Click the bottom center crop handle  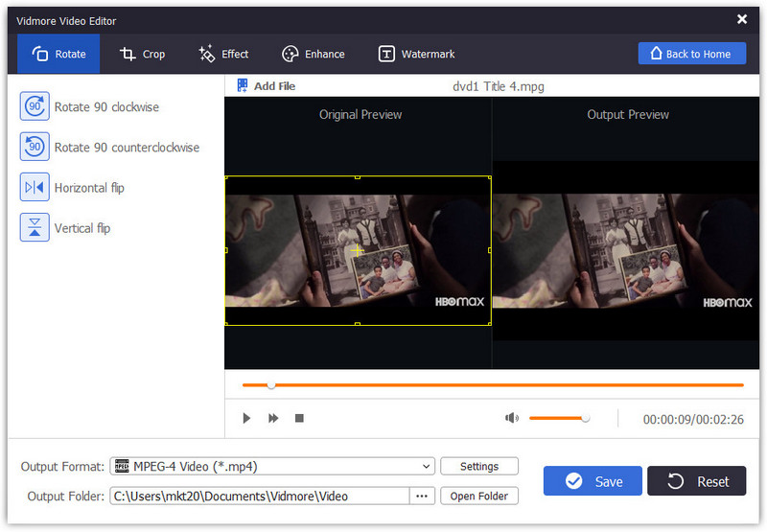pos(358,324)
